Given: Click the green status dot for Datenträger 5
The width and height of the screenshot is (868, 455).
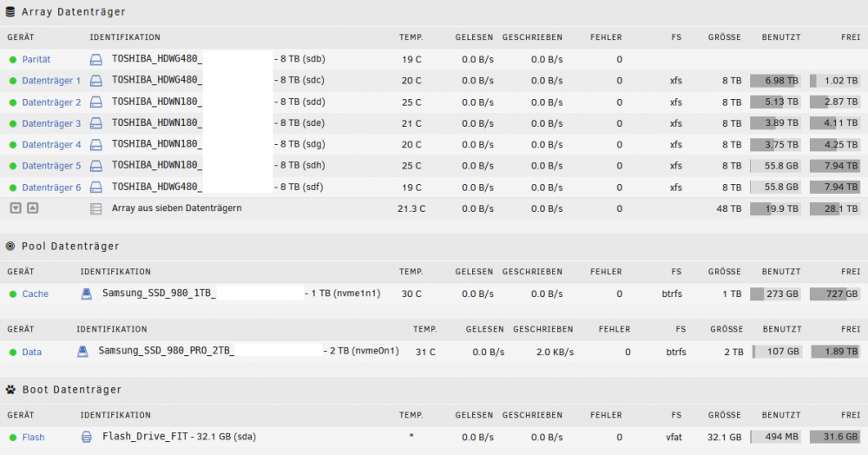Looking at the screenshot, I should coord(13,166).
